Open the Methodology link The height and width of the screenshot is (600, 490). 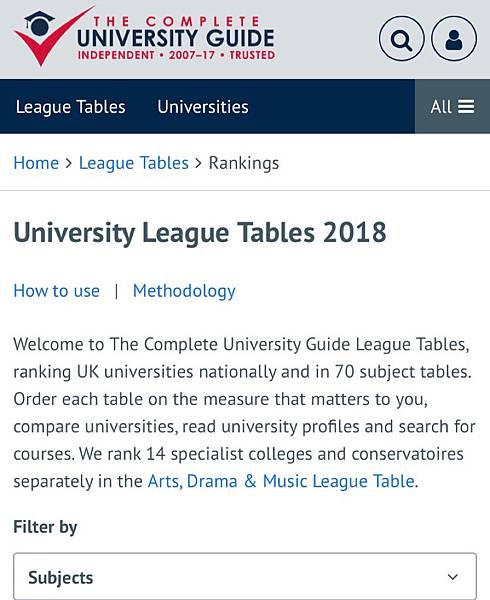click(184, 291)
